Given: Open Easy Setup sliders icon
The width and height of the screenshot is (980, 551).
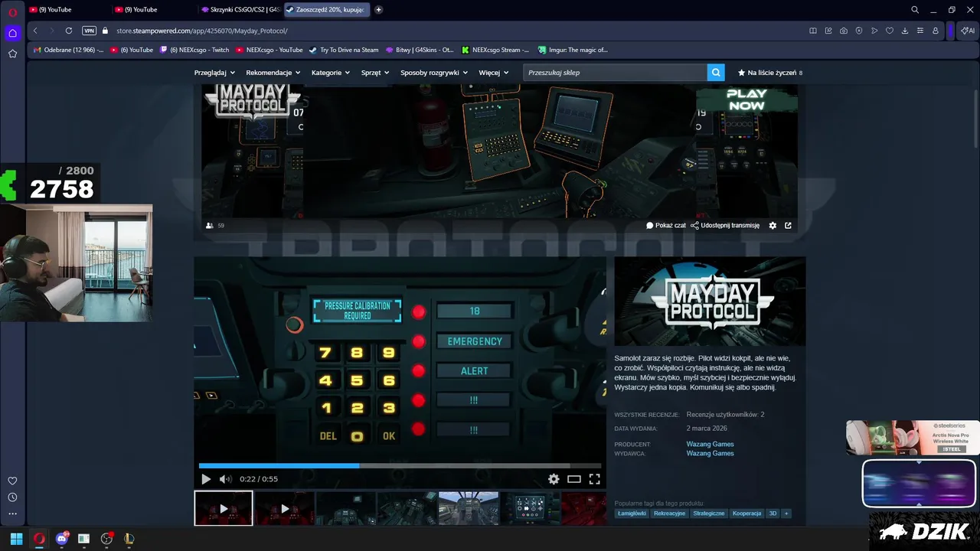Looking at the screenshot, I should click(920, 31).
